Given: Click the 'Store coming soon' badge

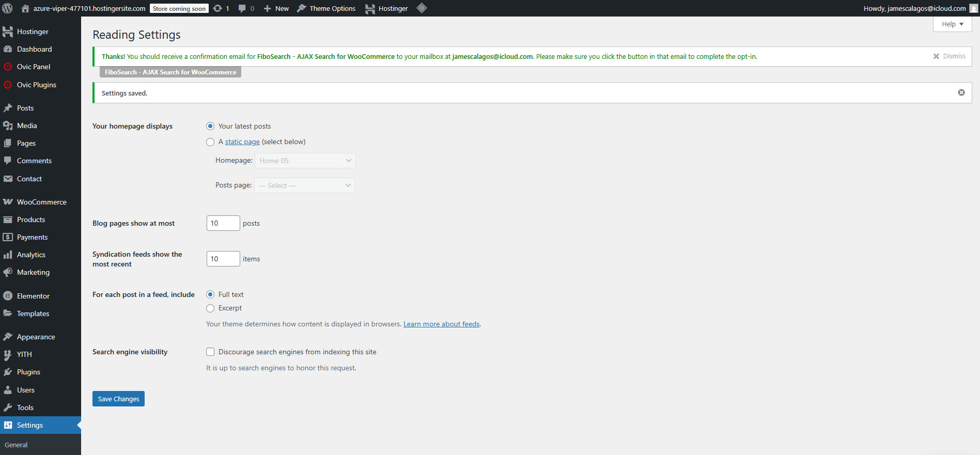Looking at the screenshot, I should click(179, 8).
